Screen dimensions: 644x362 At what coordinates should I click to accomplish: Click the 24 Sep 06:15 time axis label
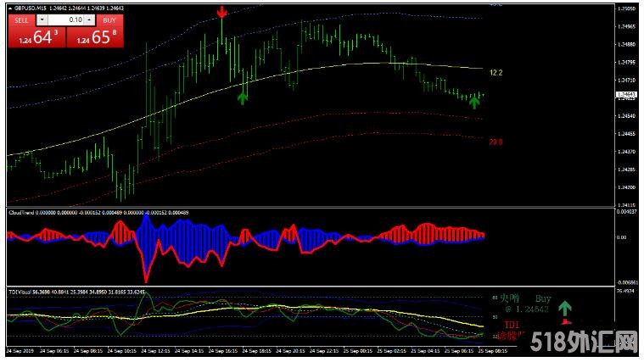(53, 351)
